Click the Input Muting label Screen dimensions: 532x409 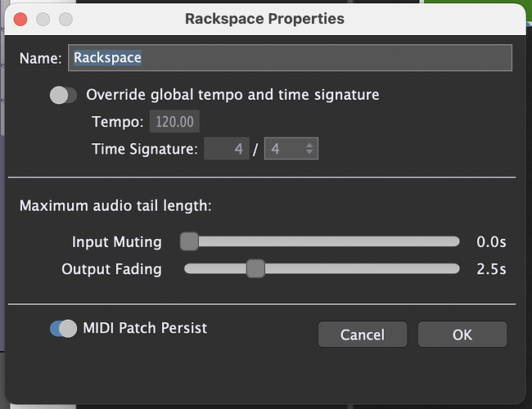[117, 242]
